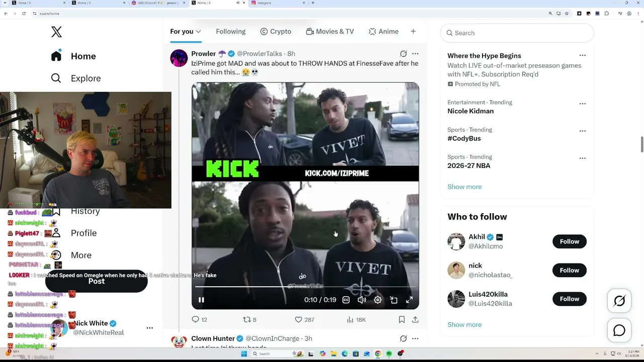Viewport: 644px width, 362px height.
Task: Open Nick White account menu dots
Action: 149,328
